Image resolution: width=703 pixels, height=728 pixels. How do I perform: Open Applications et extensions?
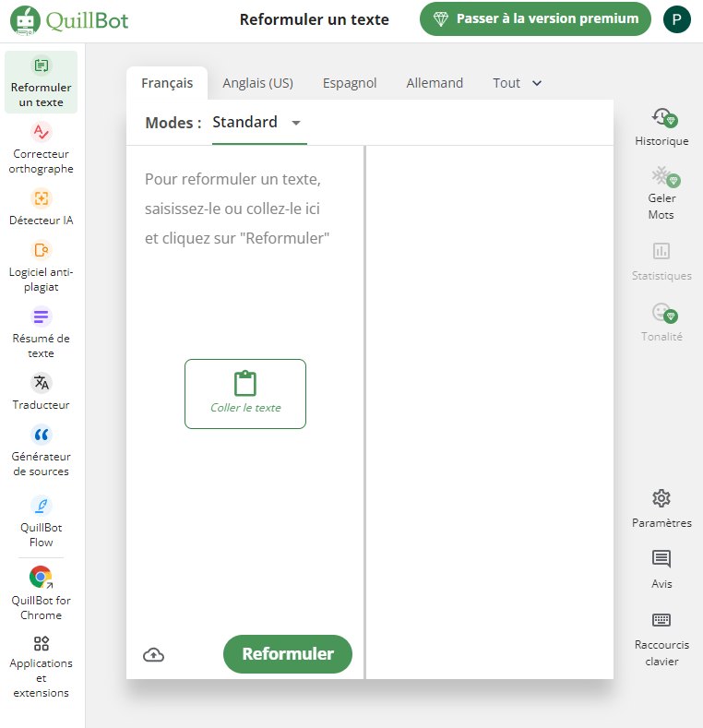point(41,667)
